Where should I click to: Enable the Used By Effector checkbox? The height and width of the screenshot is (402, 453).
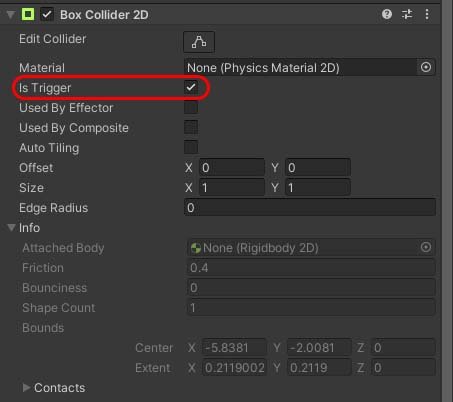tap(191, 107)
